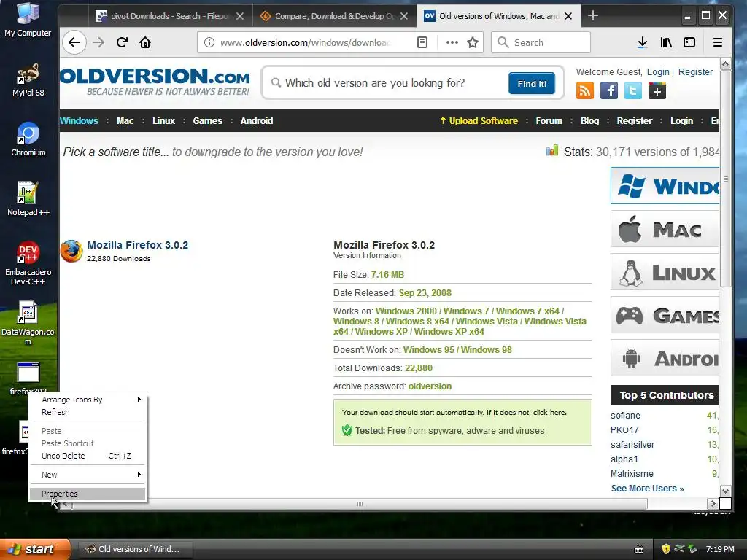747x560 pixels.
Task: Click See More Users link
Action: (648, 489)
